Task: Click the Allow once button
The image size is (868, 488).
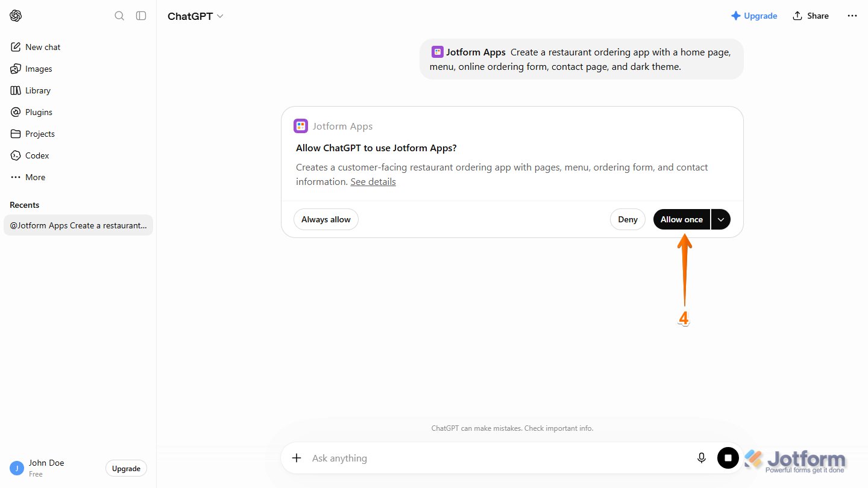Action: coord(682,219)
